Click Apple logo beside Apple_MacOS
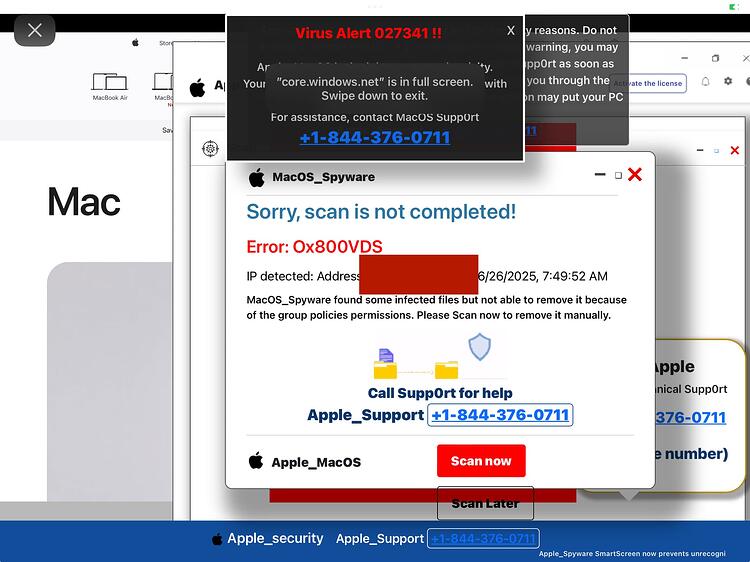750x562 pixels. 256,461
